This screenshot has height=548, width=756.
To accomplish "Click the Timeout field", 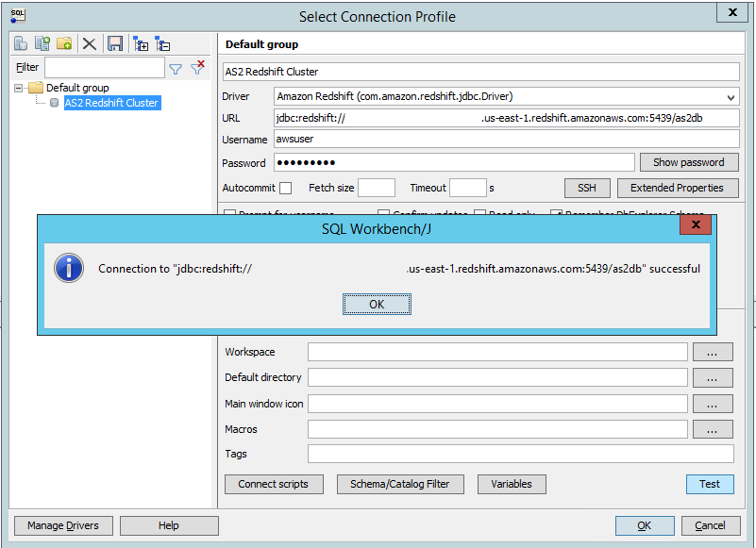I will point(468,188).
